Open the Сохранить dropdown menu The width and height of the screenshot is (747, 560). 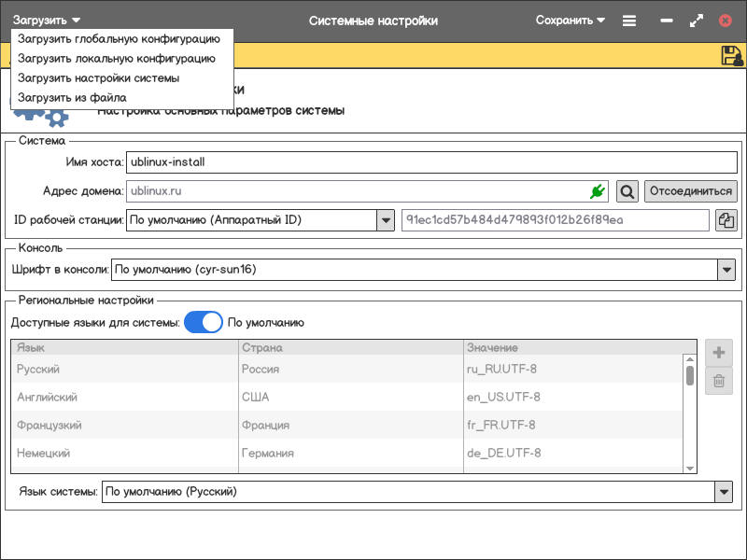570,21
